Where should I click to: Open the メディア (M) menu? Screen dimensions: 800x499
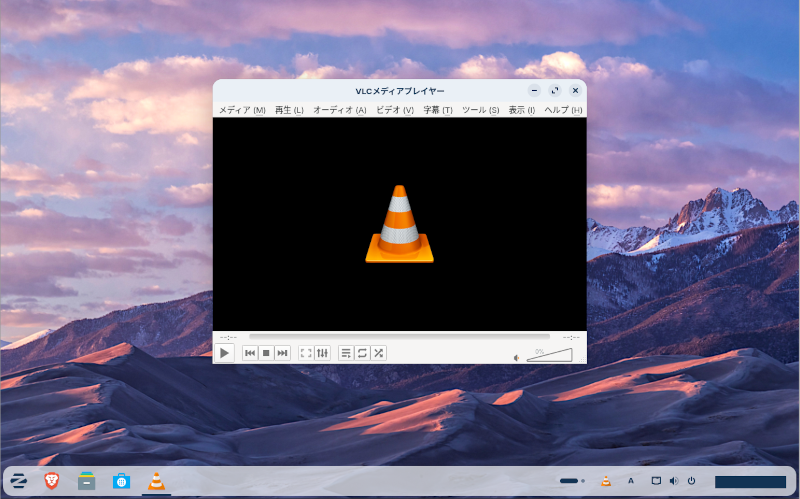(242, 110)
